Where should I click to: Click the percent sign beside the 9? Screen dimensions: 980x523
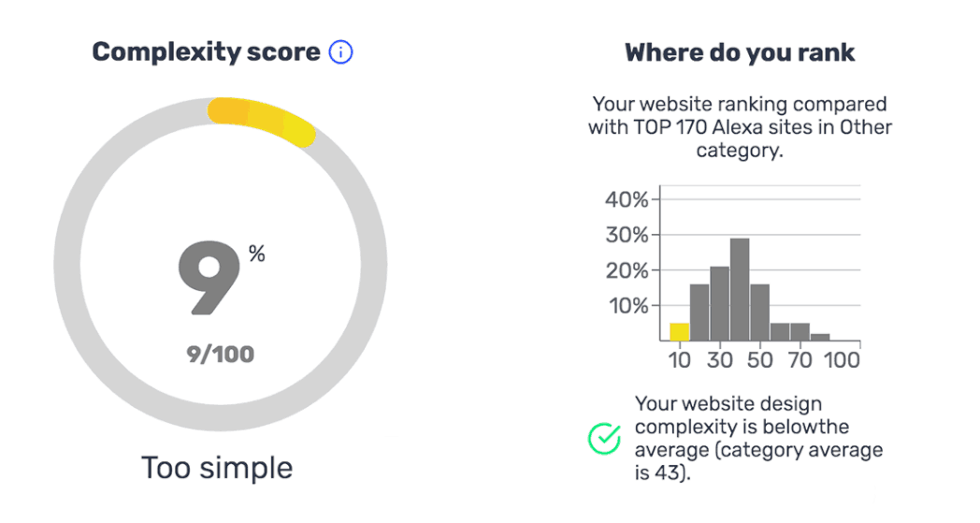click(x=257, y=254)
